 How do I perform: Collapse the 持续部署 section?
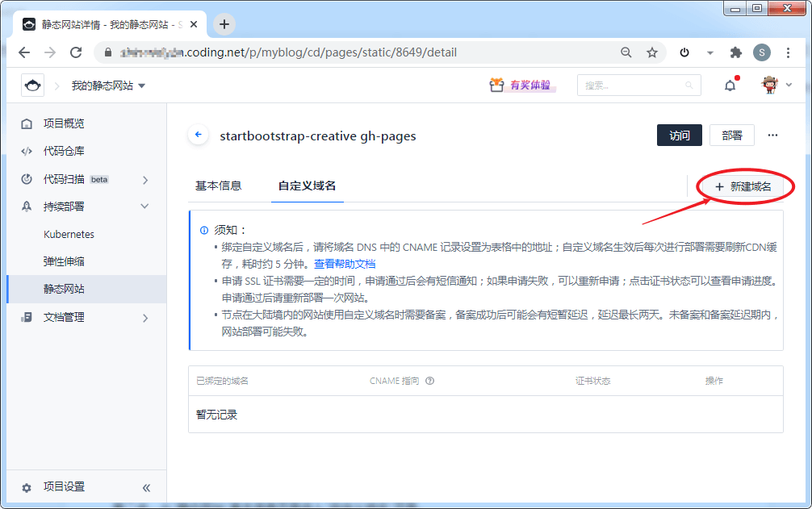pyautogui.click(x=145, y=207)
